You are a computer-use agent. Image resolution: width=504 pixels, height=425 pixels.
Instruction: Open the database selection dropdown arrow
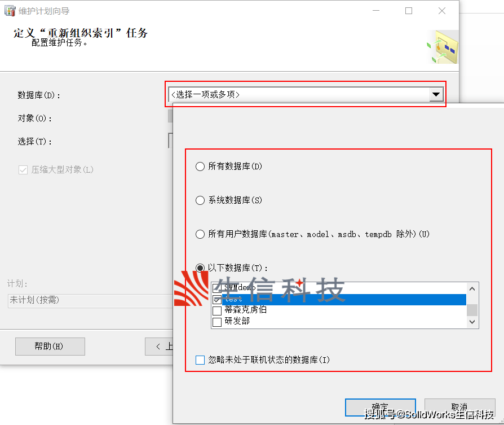point(436,95)
